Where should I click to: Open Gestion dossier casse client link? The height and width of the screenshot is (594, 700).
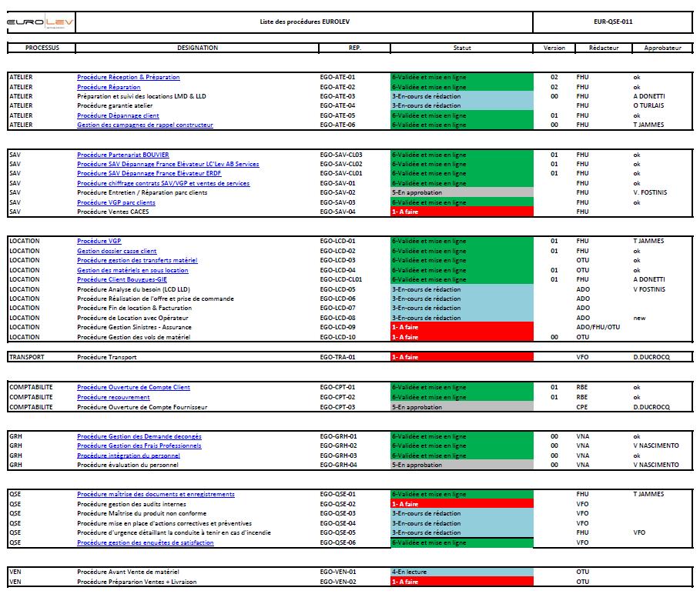point(116,251)
